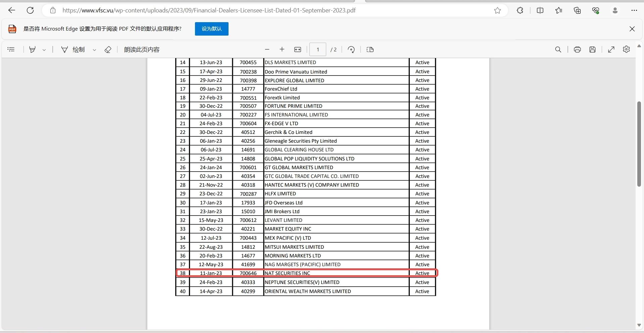The height and width of the screenshot is (333, 644).
Task: Select Gerchik & Co Limited text
Action: [x=289, y=132]
